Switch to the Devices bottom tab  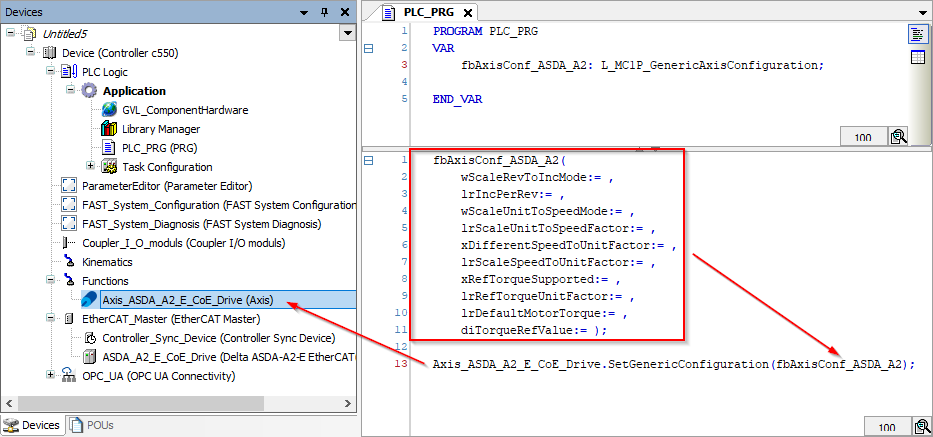(32, 425)
